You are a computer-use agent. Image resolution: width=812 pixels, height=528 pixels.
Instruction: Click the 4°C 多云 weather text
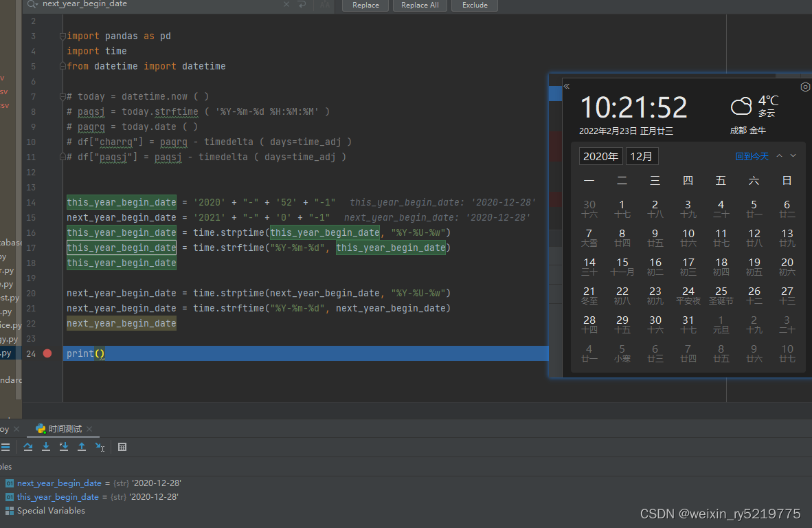click(768, 106)
